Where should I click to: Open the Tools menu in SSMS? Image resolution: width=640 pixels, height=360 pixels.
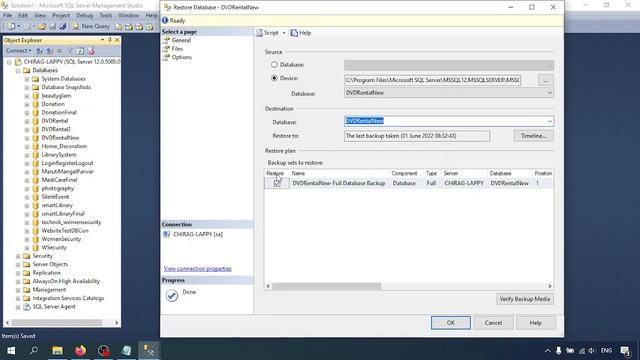click(105, 15)
